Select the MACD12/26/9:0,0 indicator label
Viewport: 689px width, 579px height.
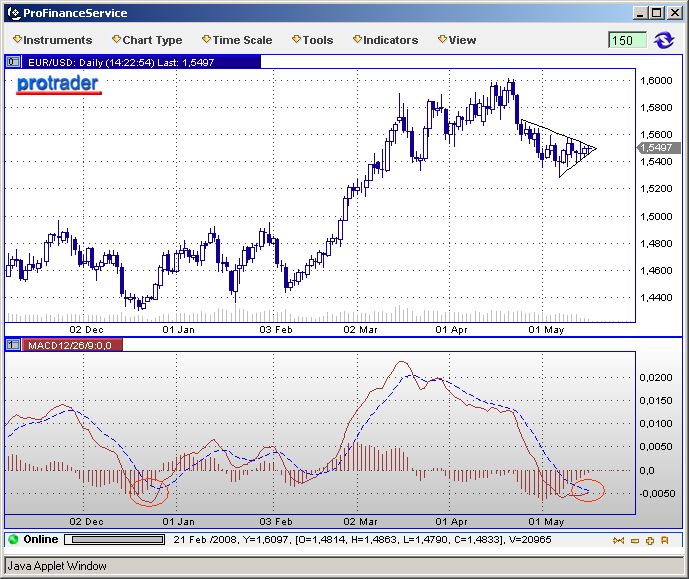(73, 345)
